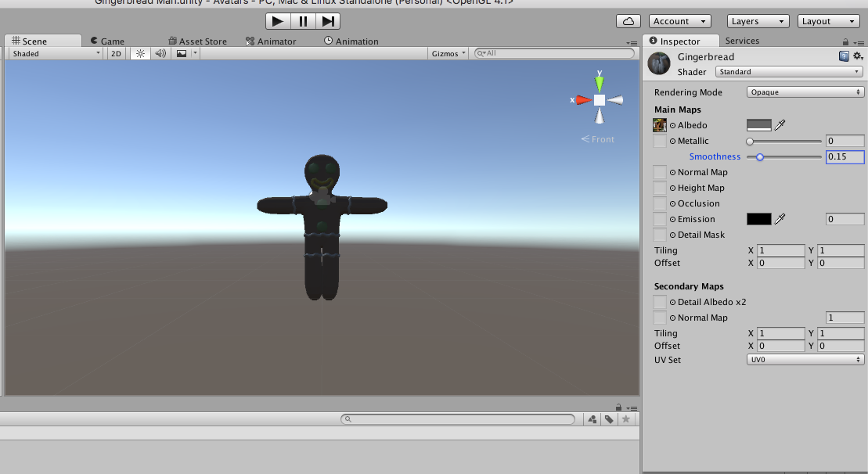Open the Shader Standard dropdown
This screenshot has height=474, width=868.
(x=789, y=72)
